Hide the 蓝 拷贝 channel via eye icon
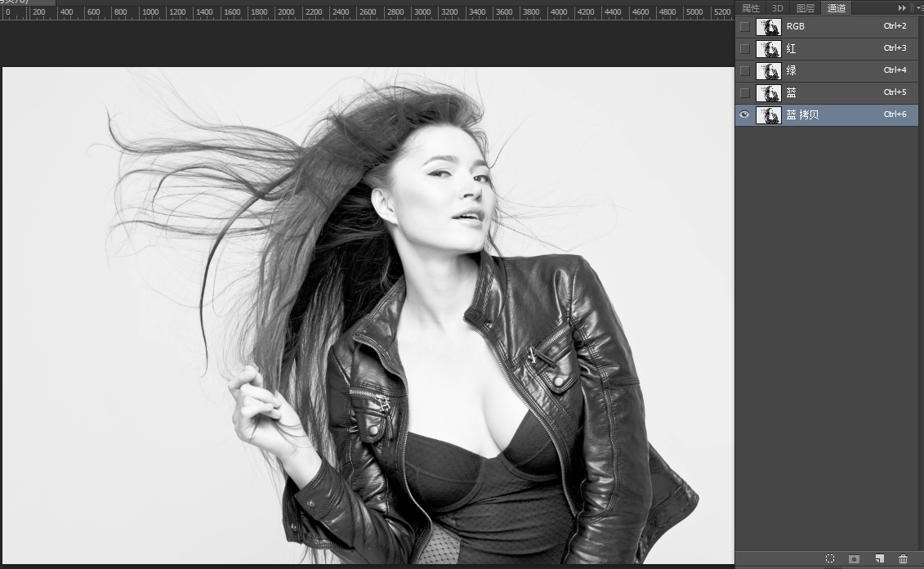This screenshot has width=924, height=569. tap(745, 114)
